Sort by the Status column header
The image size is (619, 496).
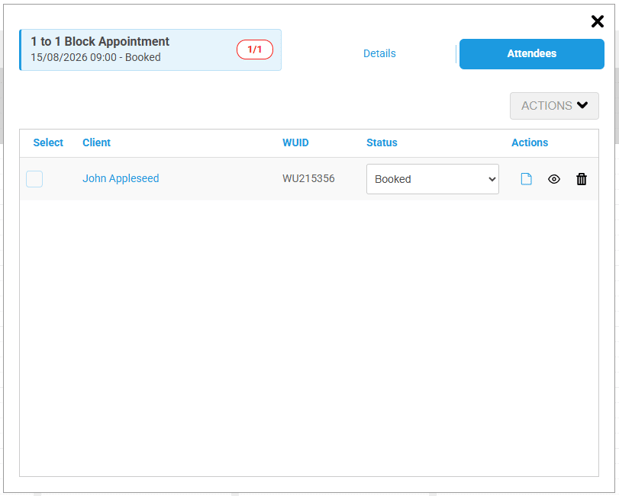tap(382, 143)
